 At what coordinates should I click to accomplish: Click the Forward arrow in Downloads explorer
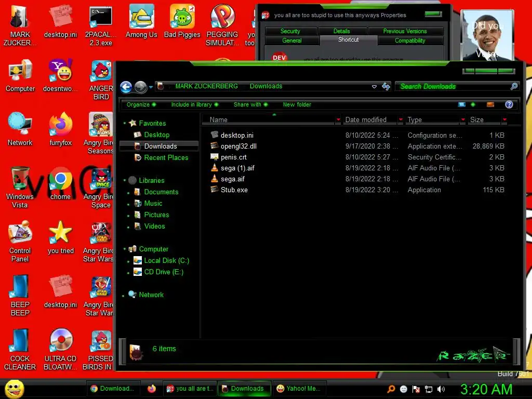click(x=140, y=87)
